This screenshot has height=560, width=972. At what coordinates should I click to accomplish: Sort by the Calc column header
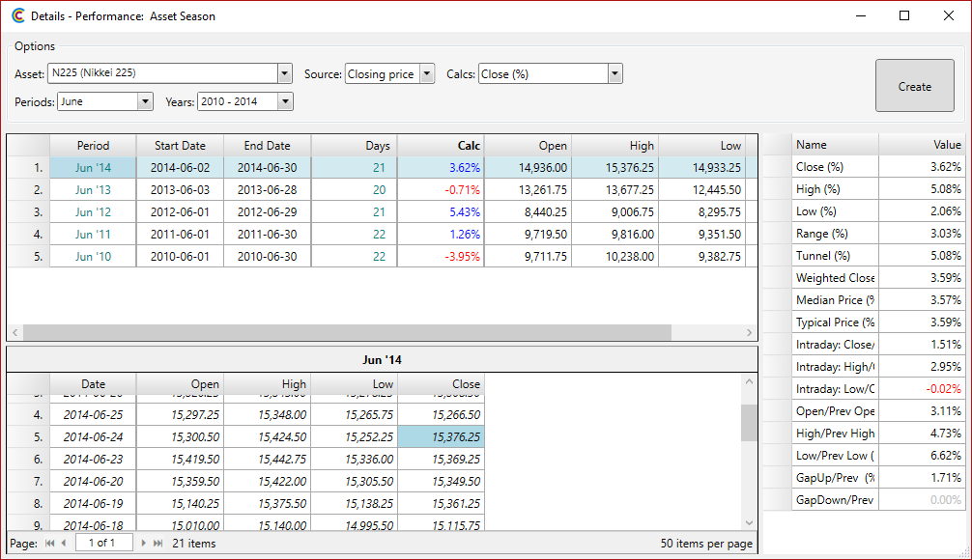(x=441, y=146)
